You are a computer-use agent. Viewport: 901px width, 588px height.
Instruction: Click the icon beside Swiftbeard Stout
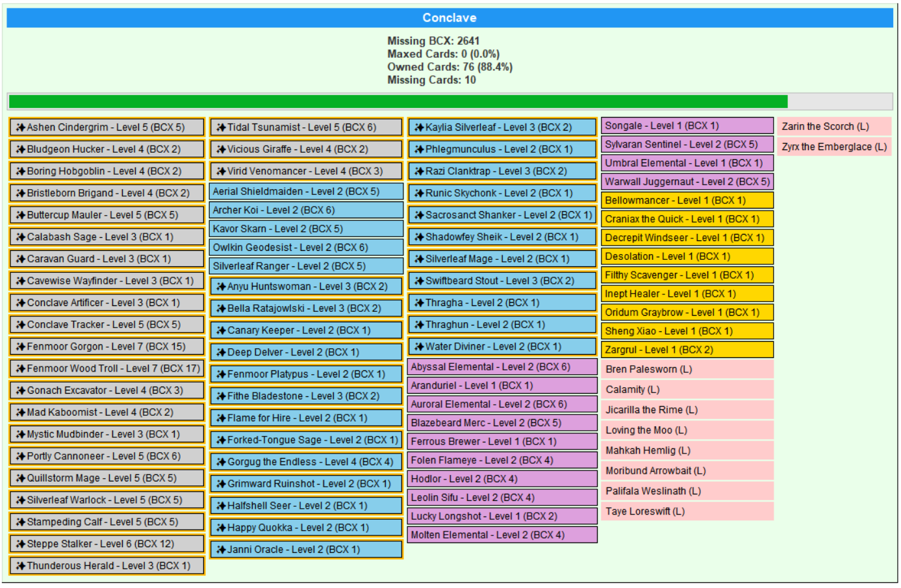(420, 281)
